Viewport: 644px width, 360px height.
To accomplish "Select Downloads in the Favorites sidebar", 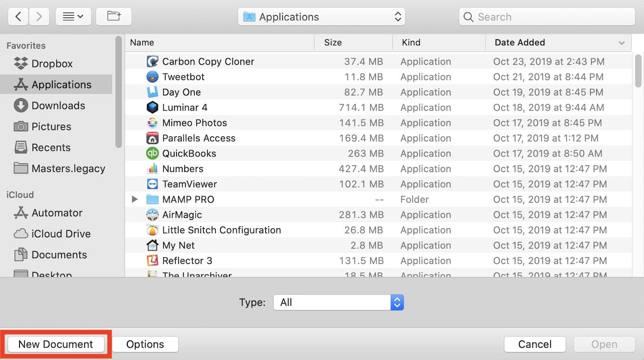I will (x=58, y=106).
